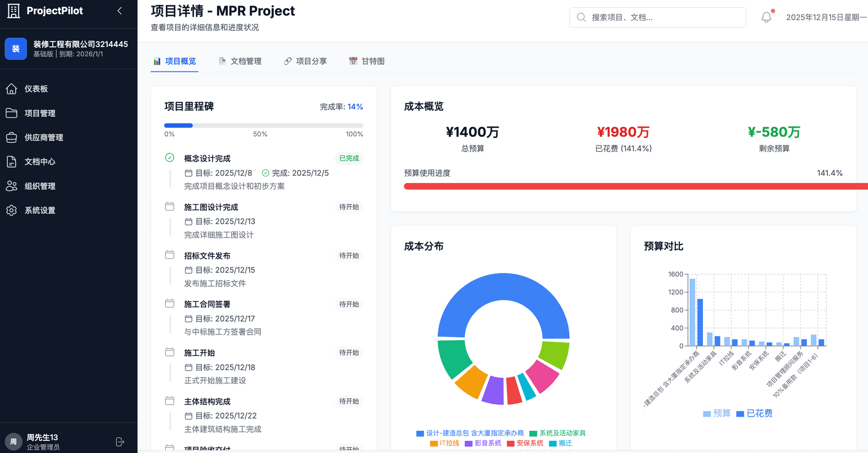
Task: Click the 搜索项目、文档 search field
Action: [x=658, y=17]
